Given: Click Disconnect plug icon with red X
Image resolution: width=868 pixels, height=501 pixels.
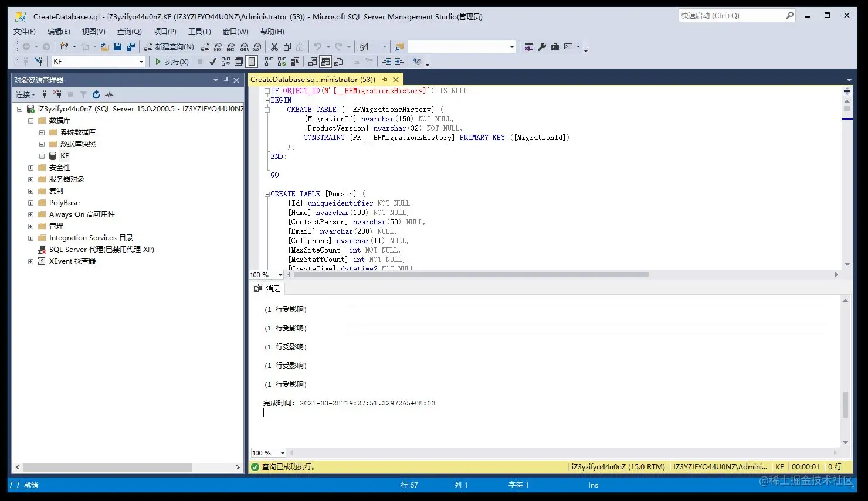Looking at the screenshot, I should 57,94.
